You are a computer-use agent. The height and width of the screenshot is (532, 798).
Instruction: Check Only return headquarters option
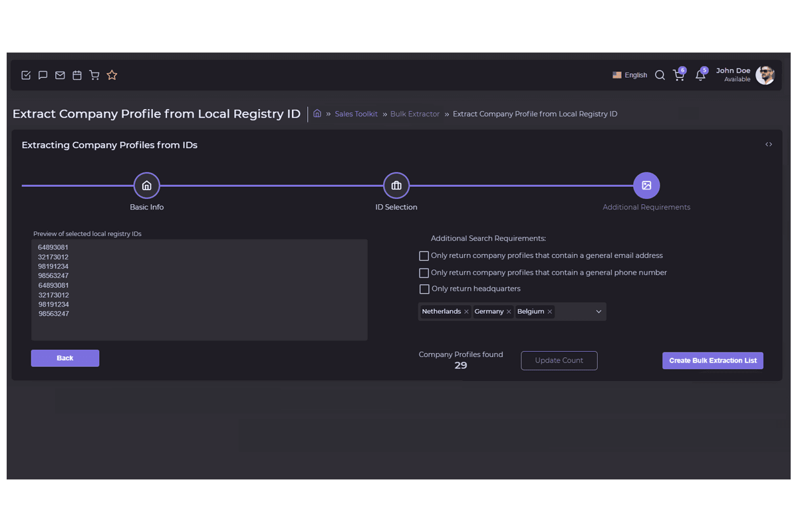click(x=424, y=289)
